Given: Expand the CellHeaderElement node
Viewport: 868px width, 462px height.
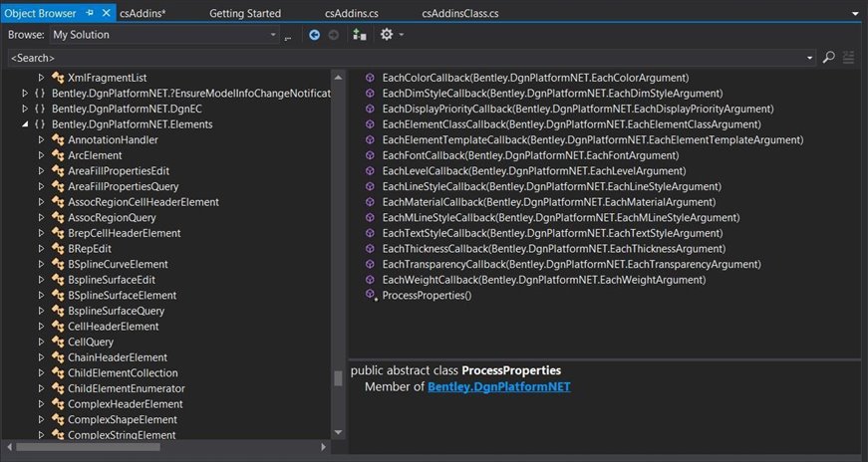Looking at the screenshot, I should pyautogui.click(x=41, y=326).
